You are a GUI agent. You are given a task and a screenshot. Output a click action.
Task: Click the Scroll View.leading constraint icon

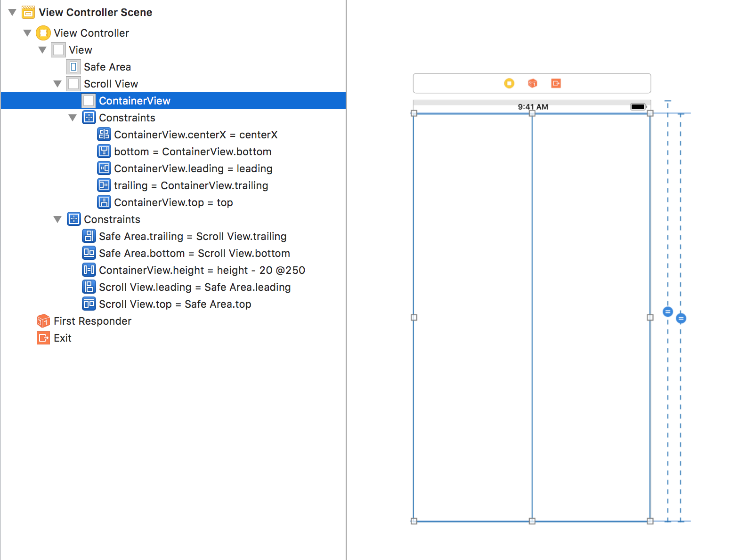tap(89, 287)
